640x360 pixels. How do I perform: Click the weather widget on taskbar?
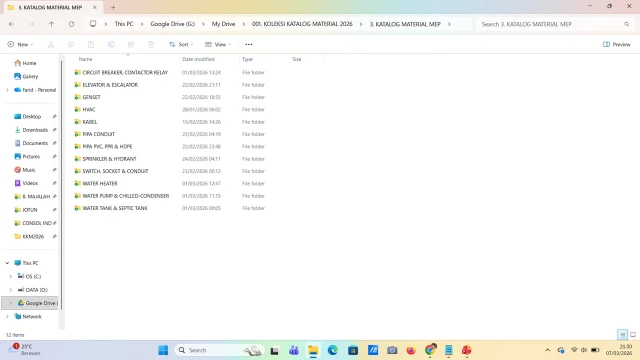coord(24,349)
